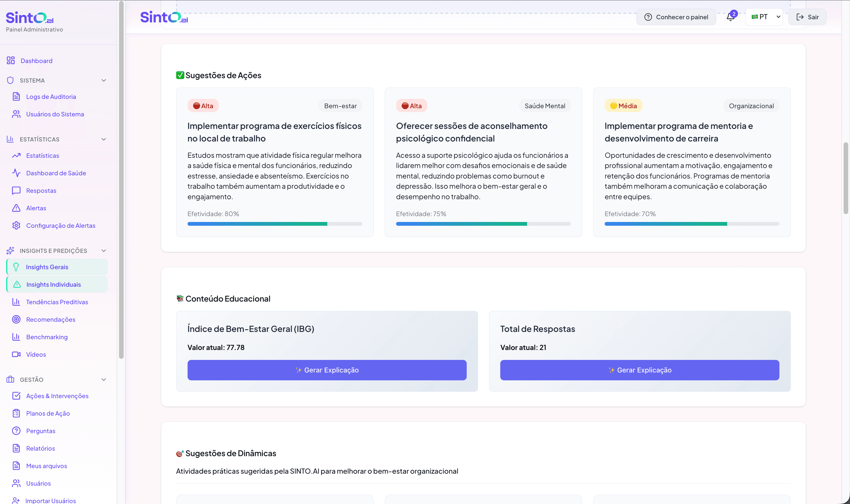Open the PT language dropdown
The image size is (850, 504).
(764, 17)
